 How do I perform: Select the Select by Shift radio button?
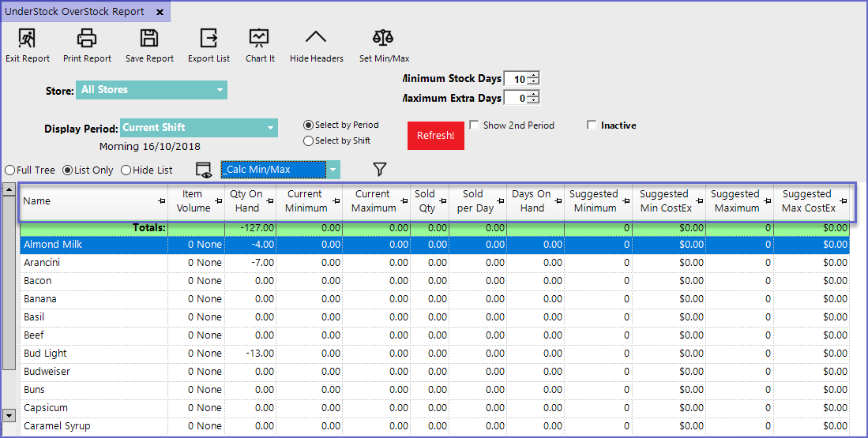click(x=308, y=141)
